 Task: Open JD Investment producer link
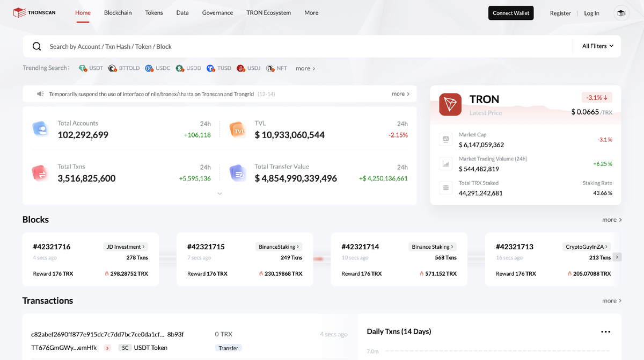point(126,247)
